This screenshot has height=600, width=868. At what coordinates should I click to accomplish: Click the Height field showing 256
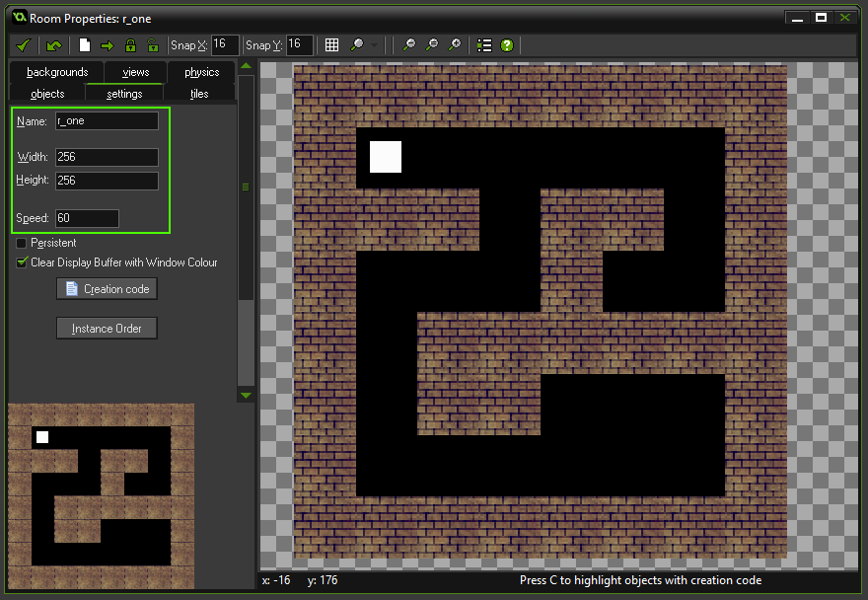107,181
